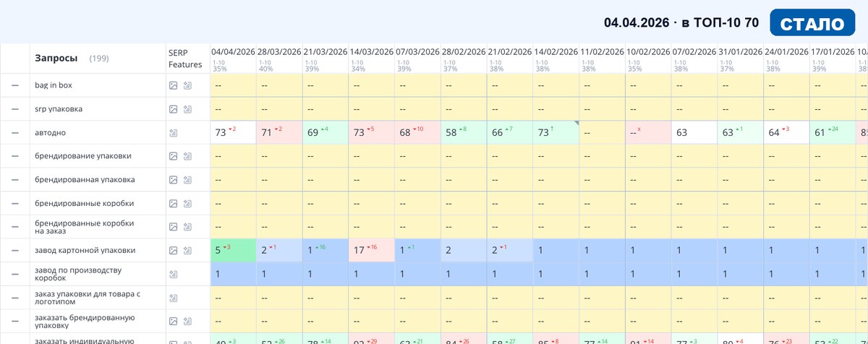This screenshot has height=344, width=868.
Task: Open the автодно query
Action: pos(51,133)
